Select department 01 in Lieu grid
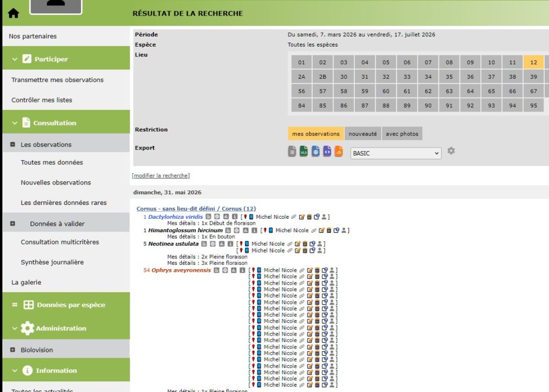The width and height of the screenshot is (549, 392). pyautogui.click(x=301, y=62)
